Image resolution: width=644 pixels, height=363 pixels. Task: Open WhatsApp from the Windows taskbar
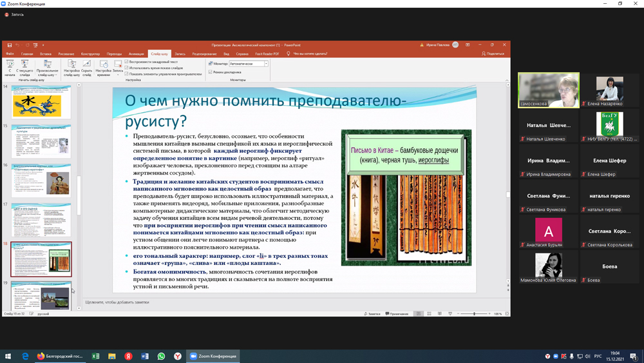161,356
